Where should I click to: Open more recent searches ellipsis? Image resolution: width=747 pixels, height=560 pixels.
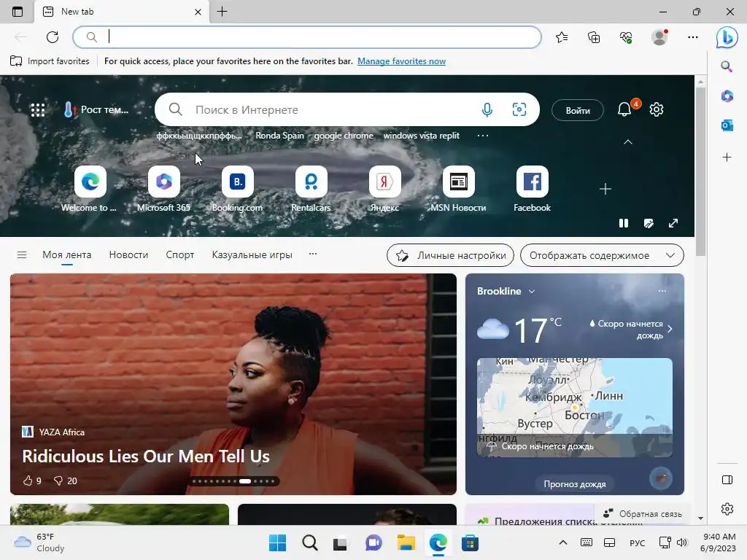(483, 136)
